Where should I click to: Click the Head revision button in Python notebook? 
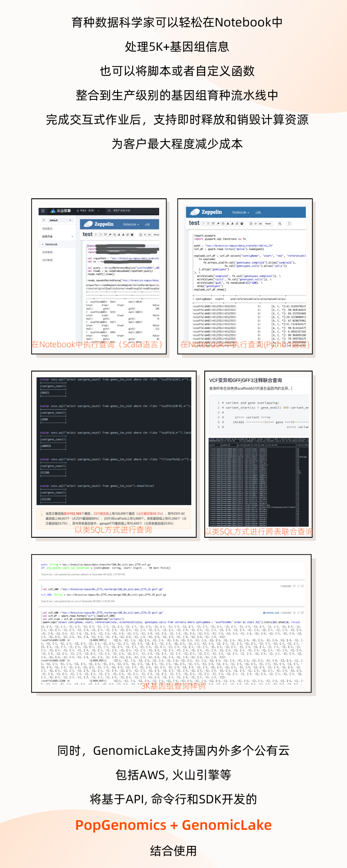coord(268,224)
